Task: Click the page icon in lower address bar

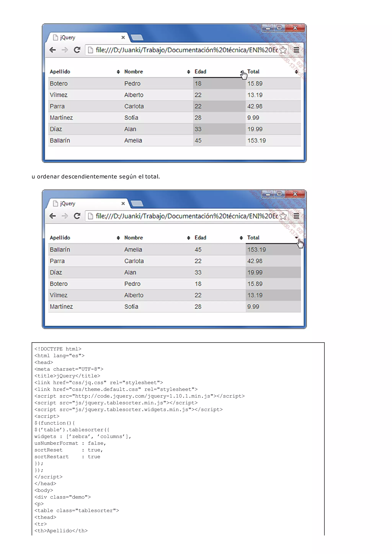Action: [91, 216]
